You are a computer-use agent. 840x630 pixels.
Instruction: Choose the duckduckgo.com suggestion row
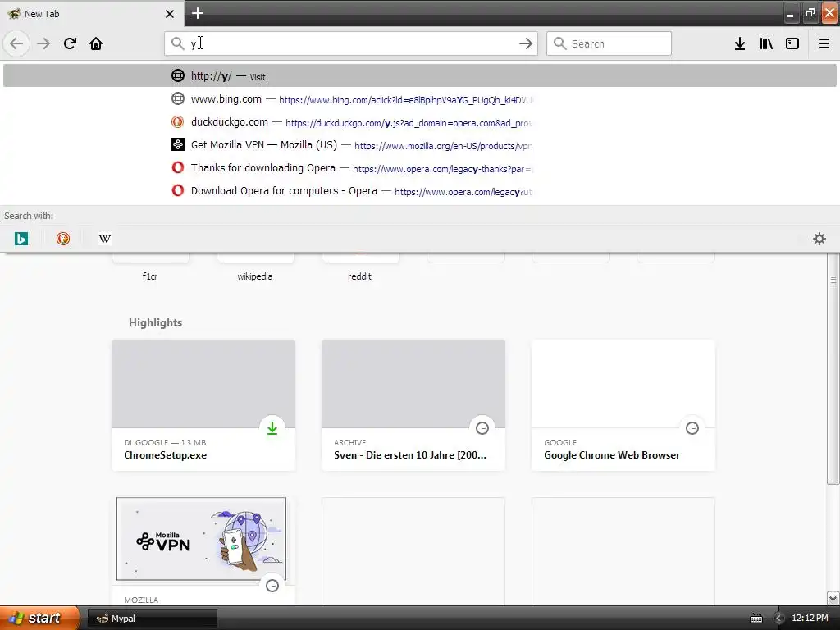pos(419,122)
